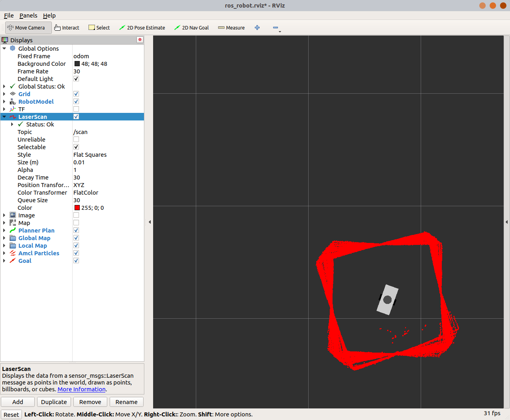Click the red LaserScan Color swatch
510x420 pixels.
77,208
